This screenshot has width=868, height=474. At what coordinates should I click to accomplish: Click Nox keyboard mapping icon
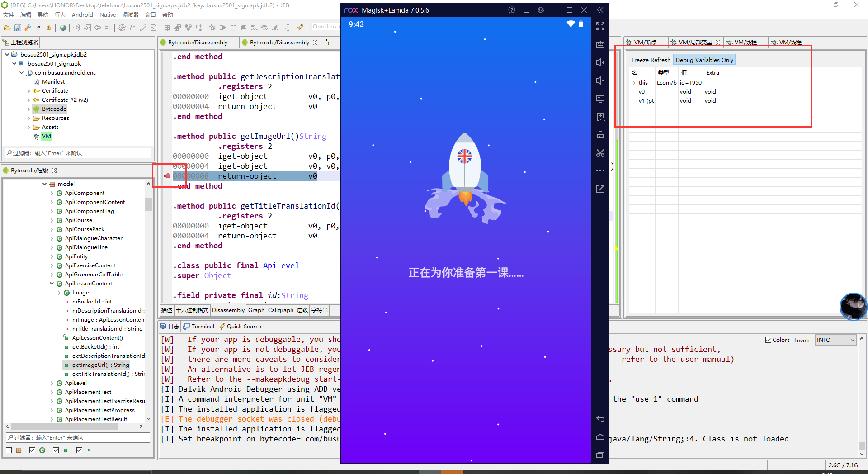point(600,45)
